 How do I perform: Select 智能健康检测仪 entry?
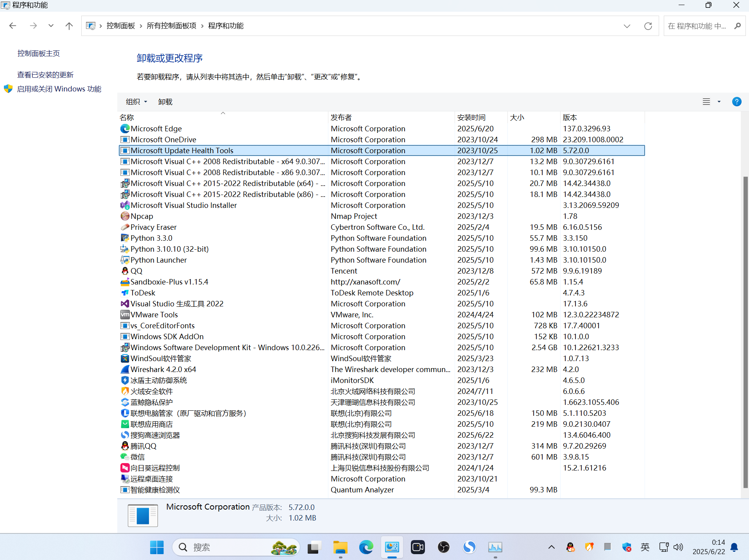click(x=382, y=490)
